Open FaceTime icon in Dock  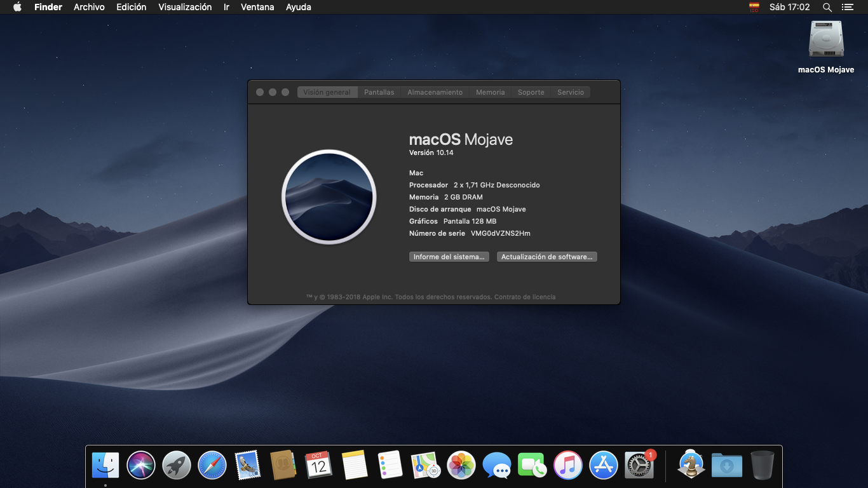532,465
